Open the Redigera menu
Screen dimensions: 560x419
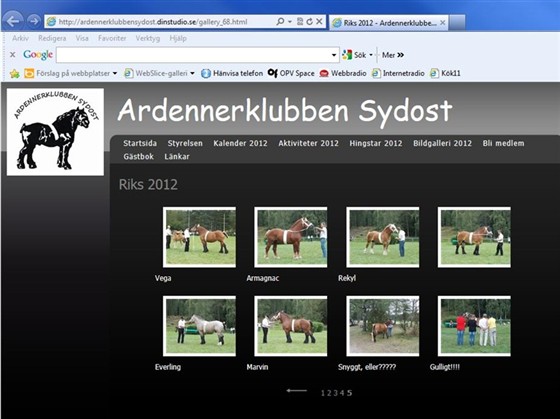tap(52, 38)
